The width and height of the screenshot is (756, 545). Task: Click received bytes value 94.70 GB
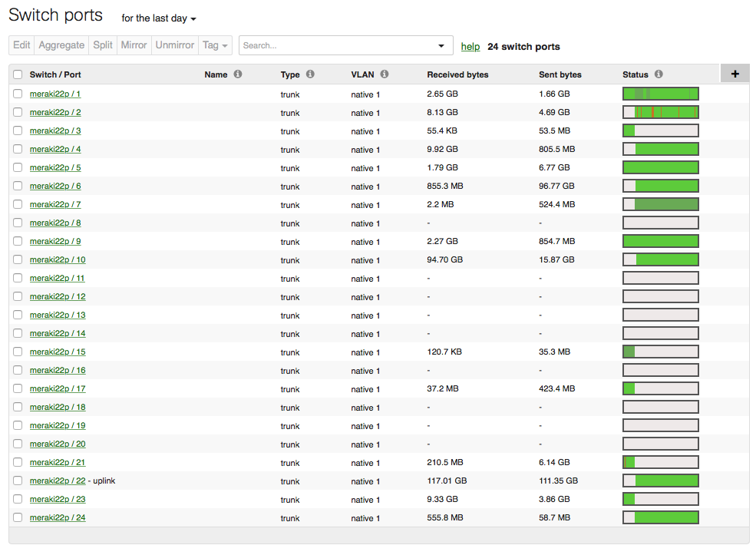444,259
